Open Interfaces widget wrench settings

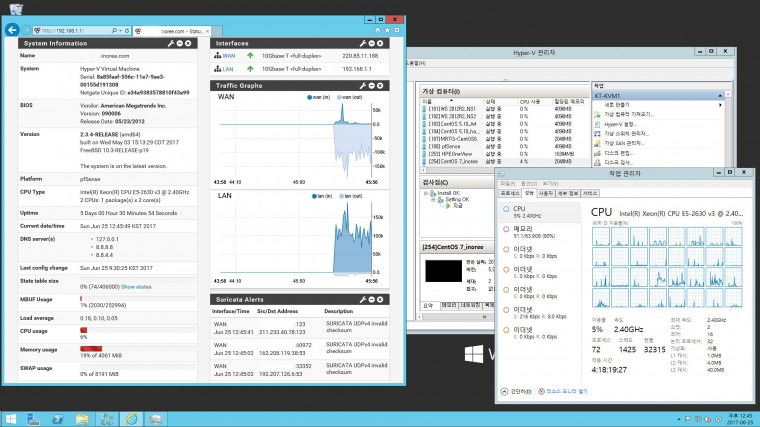point(363,44)
